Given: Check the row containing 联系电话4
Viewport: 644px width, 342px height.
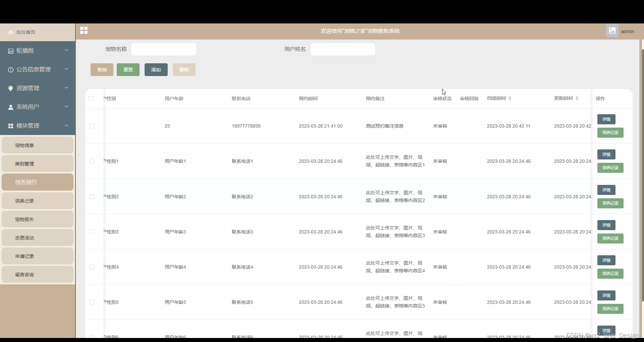Looking at the screenshot, I should coord(92,267).
